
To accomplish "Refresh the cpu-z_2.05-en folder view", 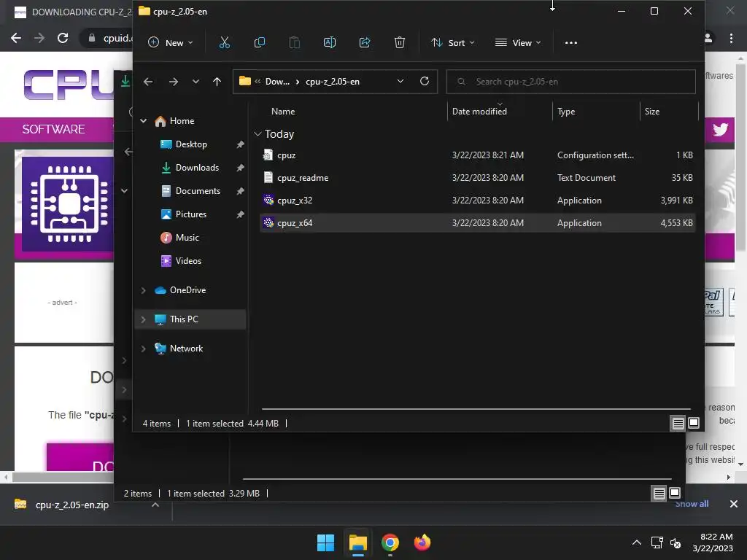I will tap(425, 82).
